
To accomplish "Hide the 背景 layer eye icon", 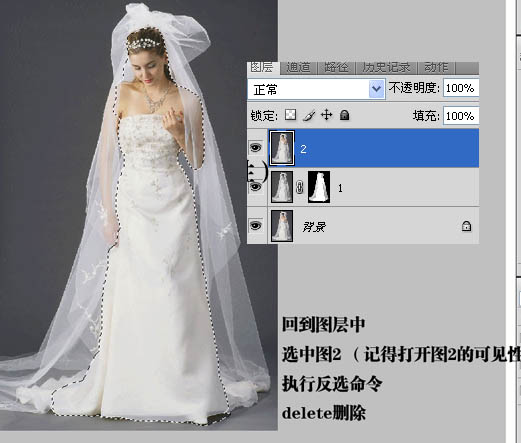I will click(x=256, y=226).
